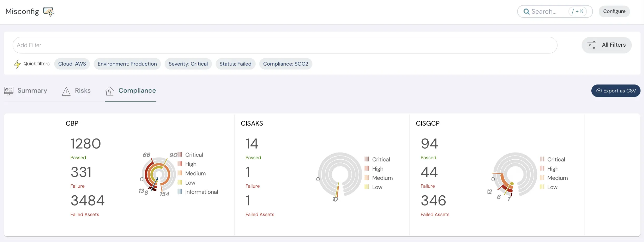This screenshot has width=644, height=243.
Task: Enable the Severity: Critical quick filter
Action: pos(188,64)
